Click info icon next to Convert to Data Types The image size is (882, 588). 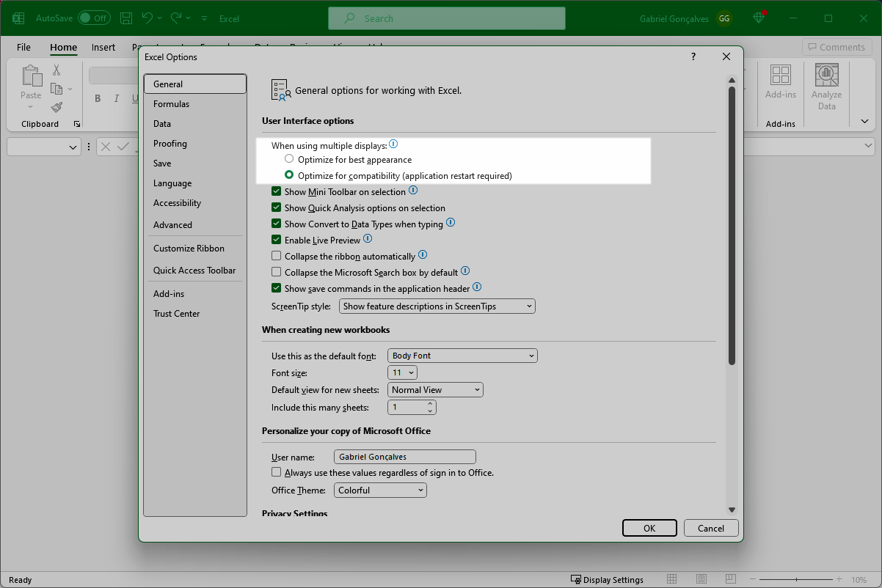(x=451, y=223)
